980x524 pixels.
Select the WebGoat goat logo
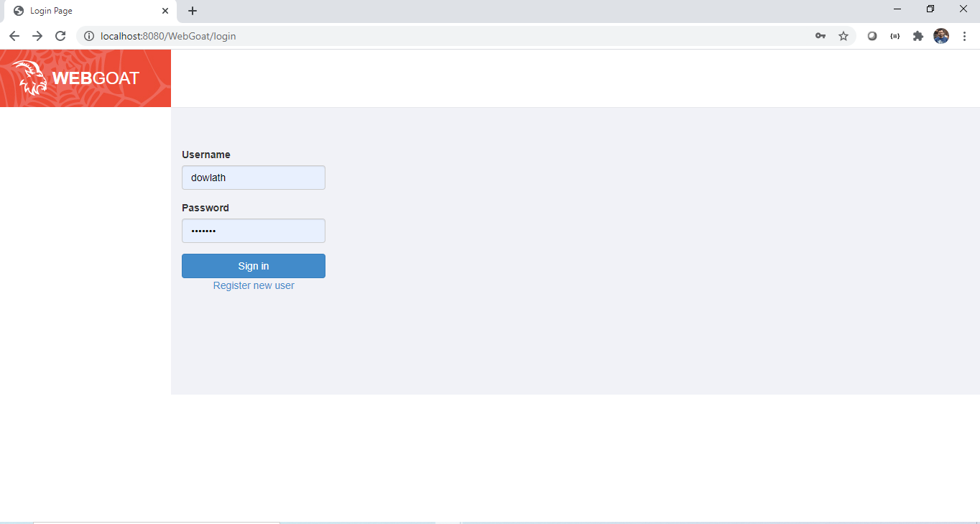(30, 77)
